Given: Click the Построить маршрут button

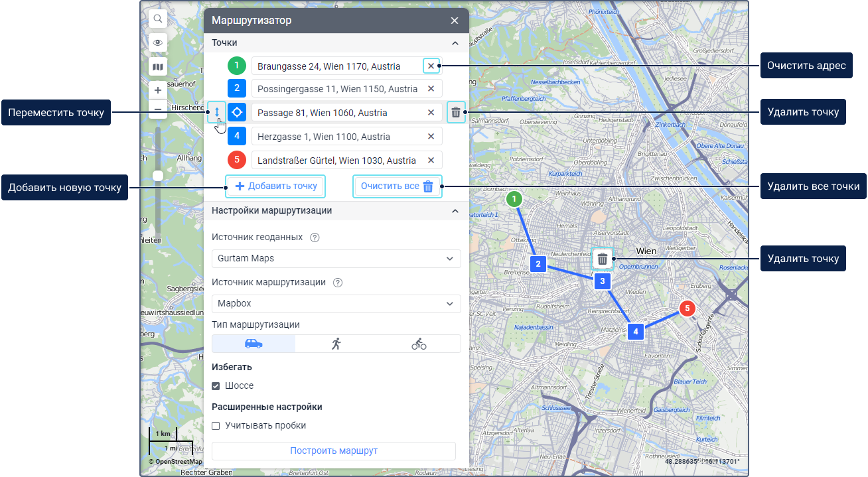Looking at the screenshot, I should (333, 451).
